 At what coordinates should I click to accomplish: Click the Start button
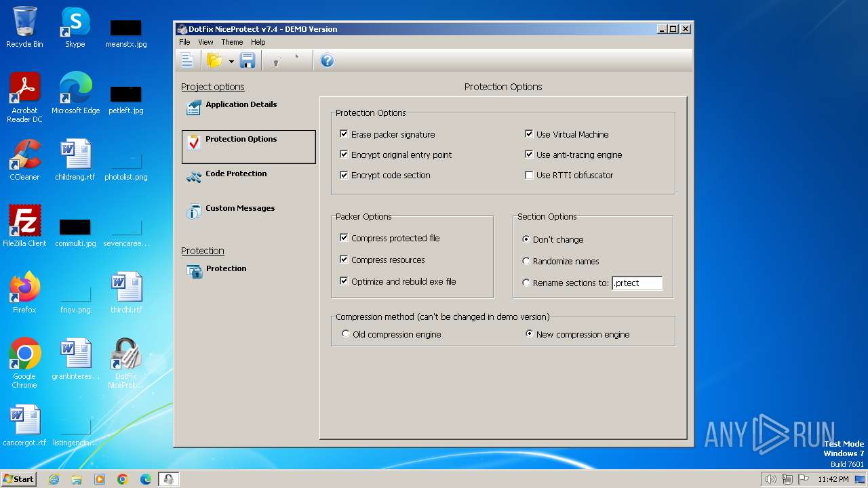coord(18,479)
